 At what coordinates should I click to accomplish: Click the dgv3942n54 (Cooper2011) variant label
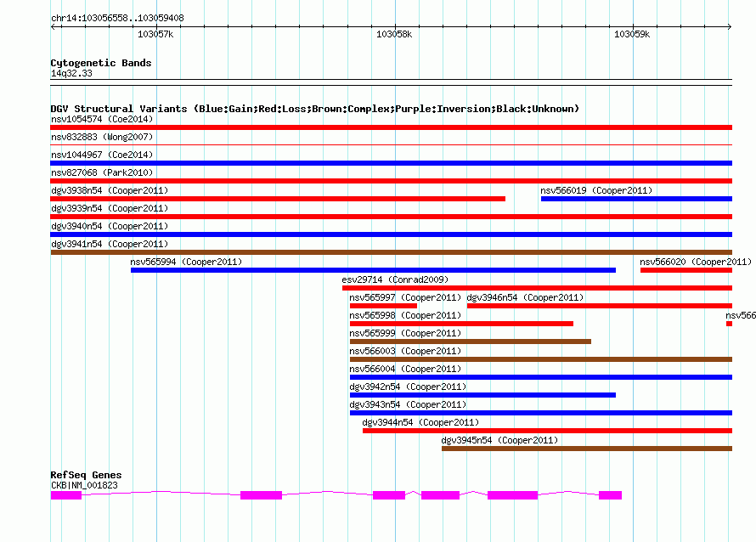[x=408, y=387]
